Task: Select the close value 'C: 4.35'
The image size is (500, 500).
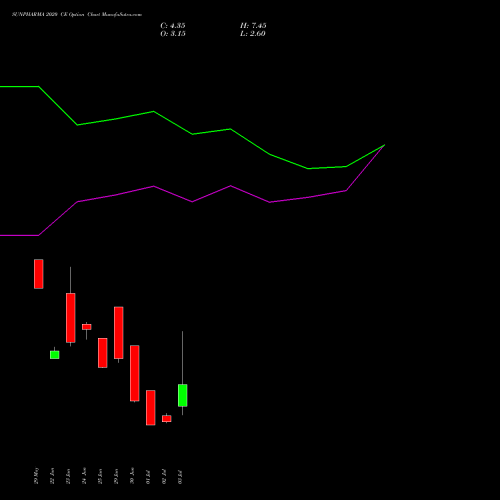Action: coord(173,26)
